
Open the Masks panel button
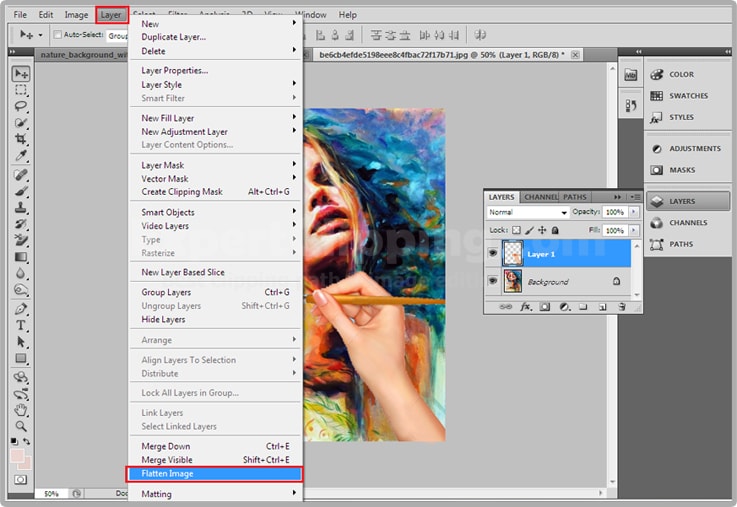[688, 170]
